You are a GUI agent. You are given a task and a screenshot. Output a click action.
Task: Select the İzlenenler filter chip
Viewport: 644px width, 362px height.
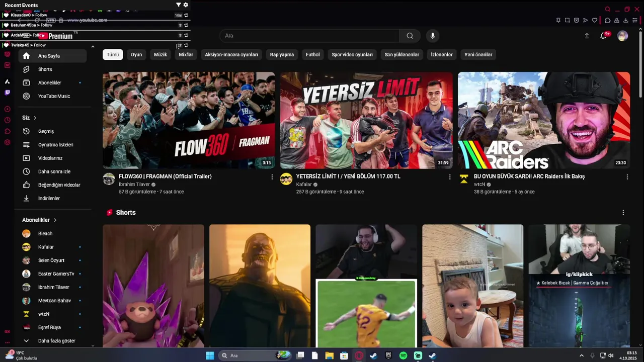(442, 54)
